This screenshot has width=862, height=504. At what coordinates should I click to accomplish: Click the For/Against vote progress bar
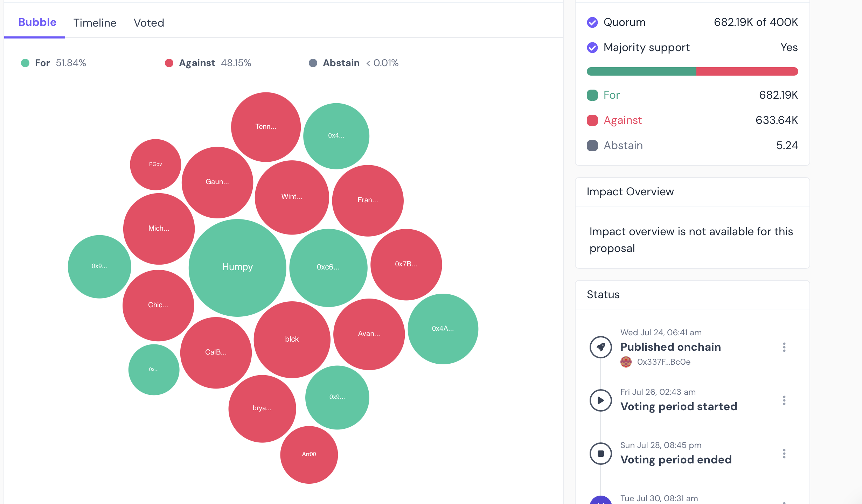[692, 71]
